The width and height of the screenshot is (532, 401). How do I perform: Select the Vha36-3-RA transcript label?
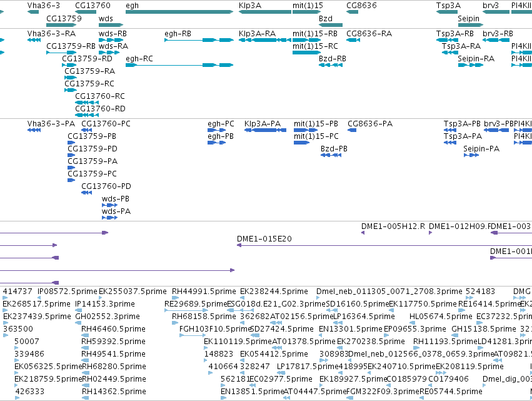pos(51,34)
